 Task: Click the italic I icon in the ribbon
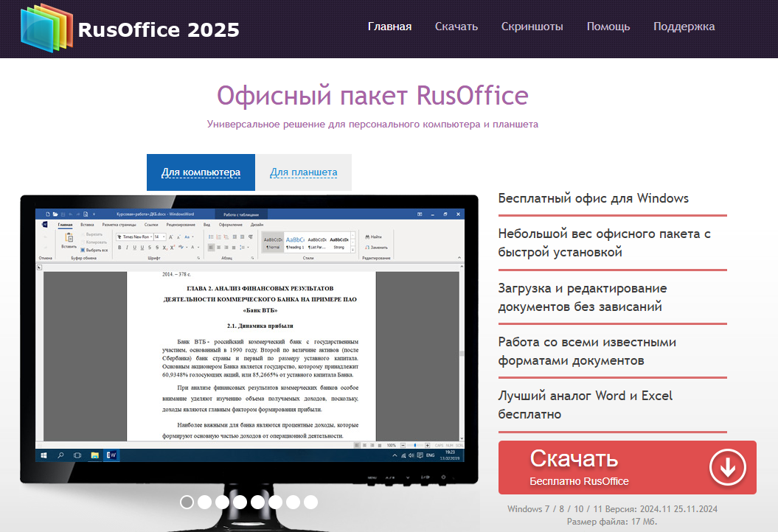click(127, 248)
